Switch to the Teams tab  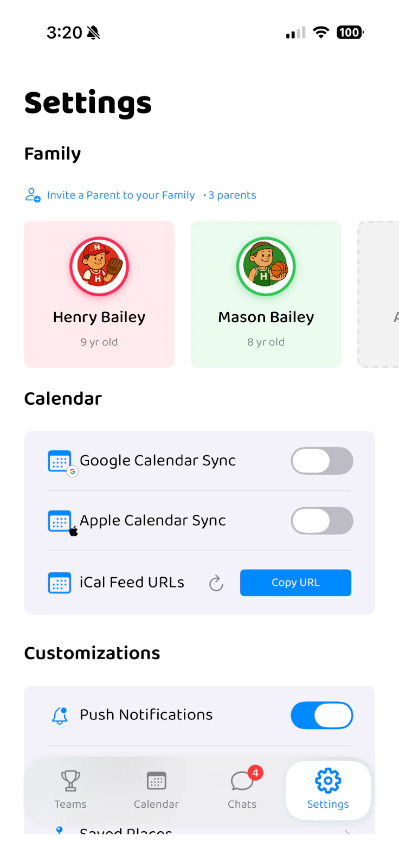pos(70,790)
